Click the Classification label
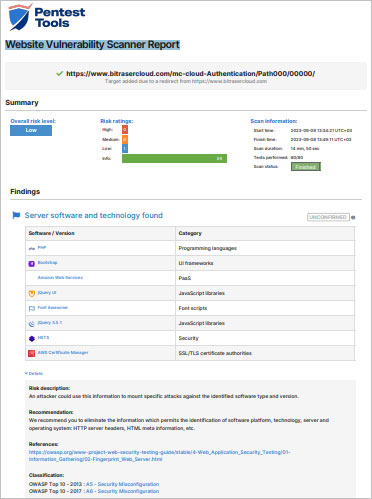 click(46, 475)
